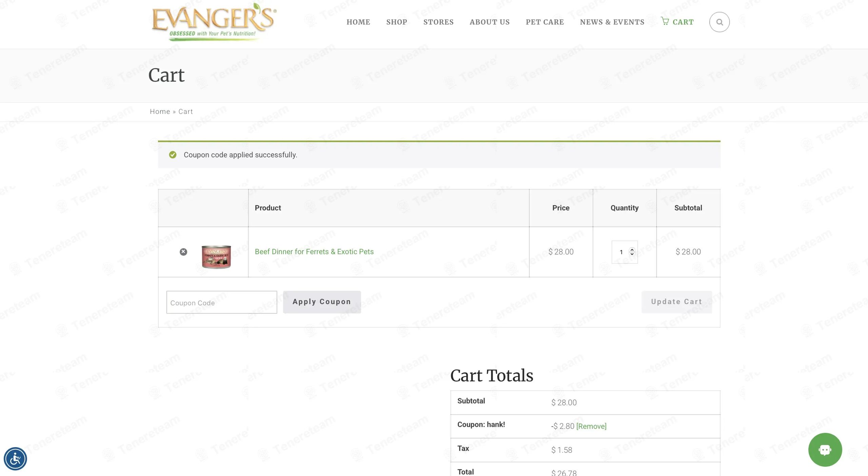The image size is (868, 476).
Task: Click the Price column header
Action: (561, 208)
